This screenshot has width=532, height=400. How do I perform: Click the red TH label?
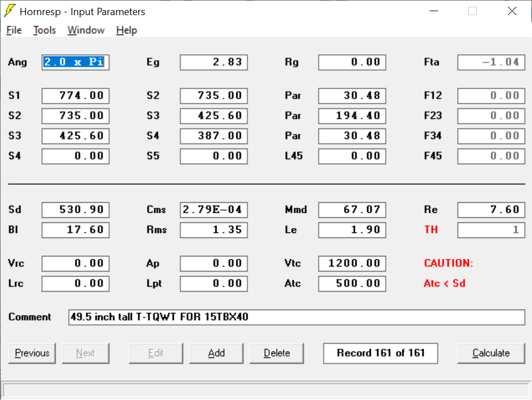(x=431, y=230)
